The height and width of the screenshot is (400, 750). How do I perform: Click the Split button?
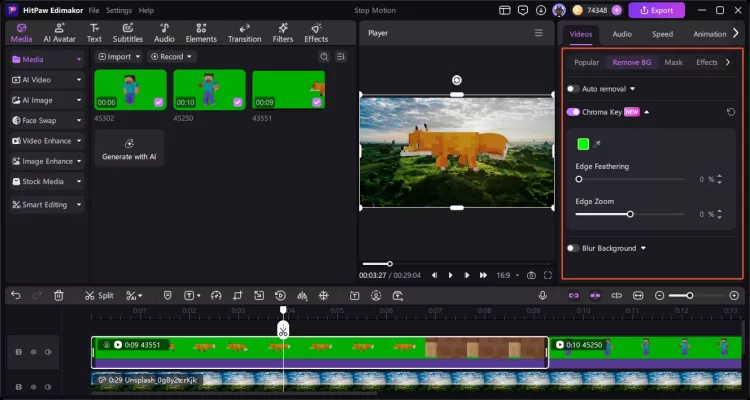99,296
